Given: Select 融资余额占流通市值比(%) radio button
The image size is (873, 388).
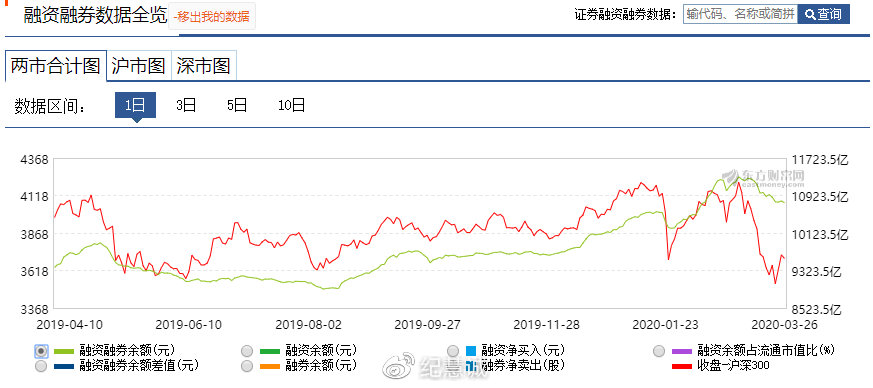Looking at the screenshot, I should 660,351.
